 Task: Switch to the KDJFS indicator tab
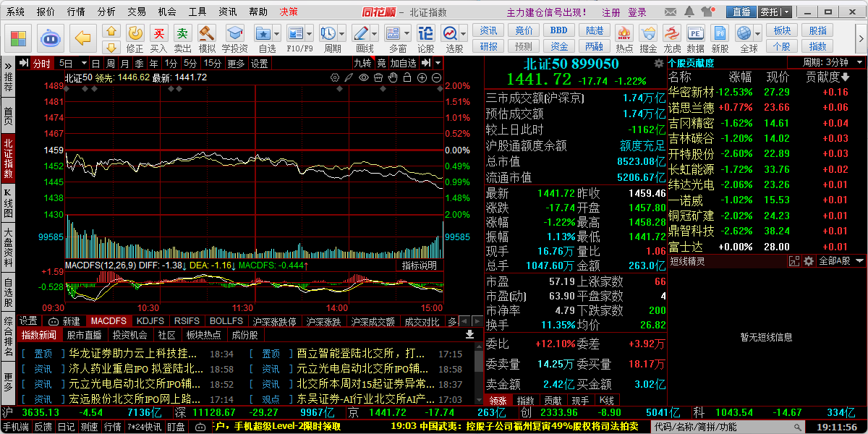150,320
